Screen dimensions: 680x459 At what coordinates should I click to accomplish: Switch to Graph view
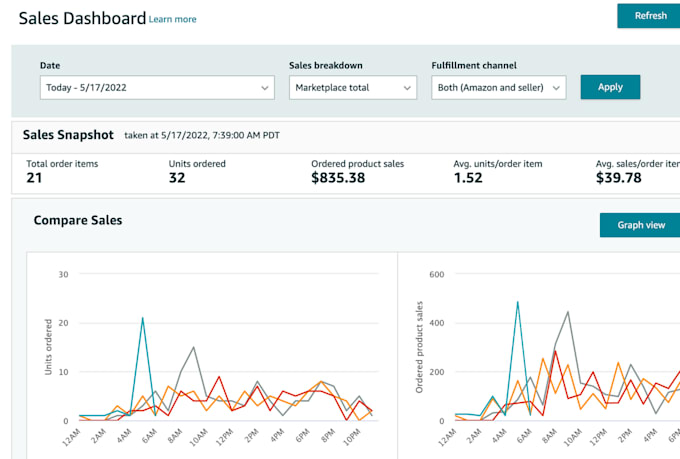(x=640, y=225)
